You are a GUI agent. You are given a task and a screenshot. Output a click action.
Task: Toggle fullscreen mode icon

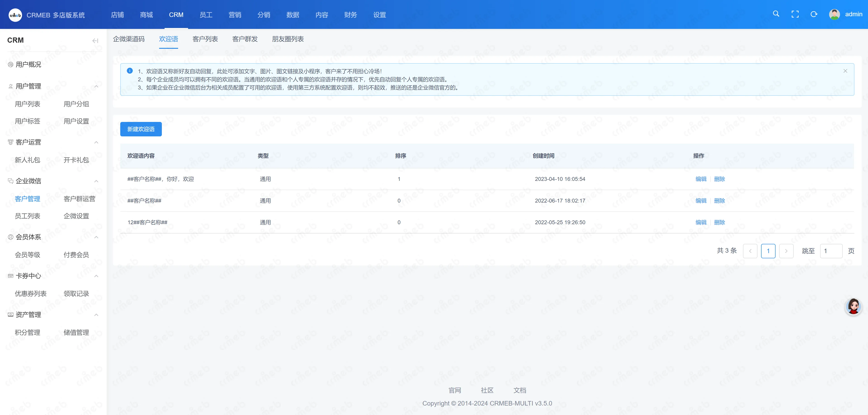click(x=795, y=14)
